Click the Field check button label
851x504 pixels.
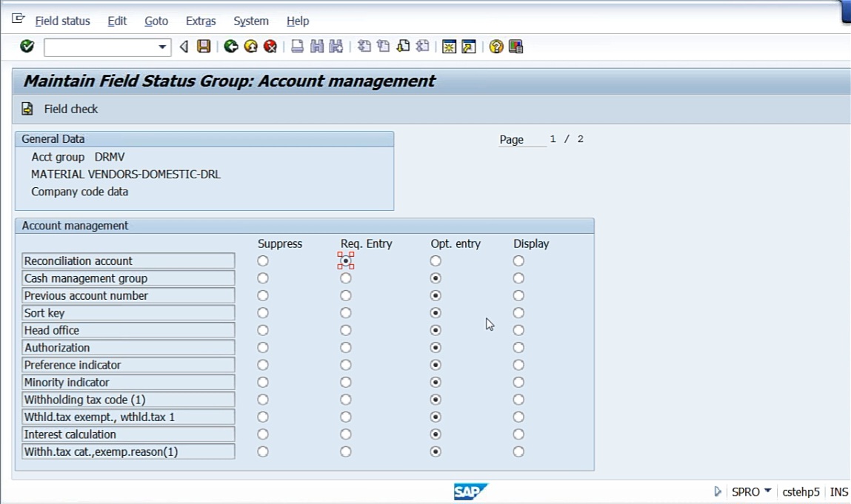click(71, 109)
